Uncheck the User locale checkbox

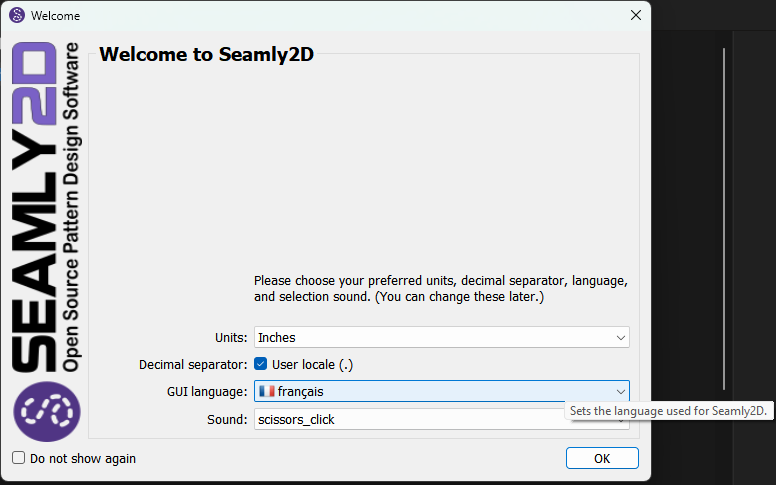click(x=261, y=364)
